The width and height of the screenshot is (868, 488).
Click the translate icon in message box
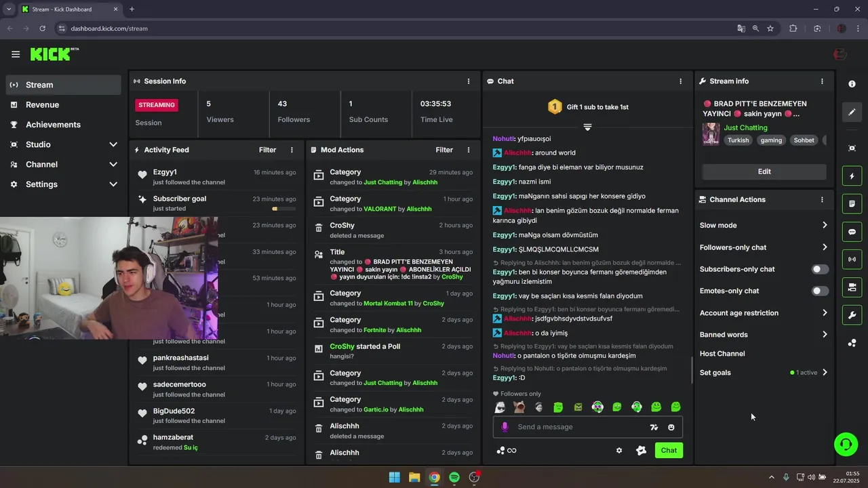tap(654, 427)
